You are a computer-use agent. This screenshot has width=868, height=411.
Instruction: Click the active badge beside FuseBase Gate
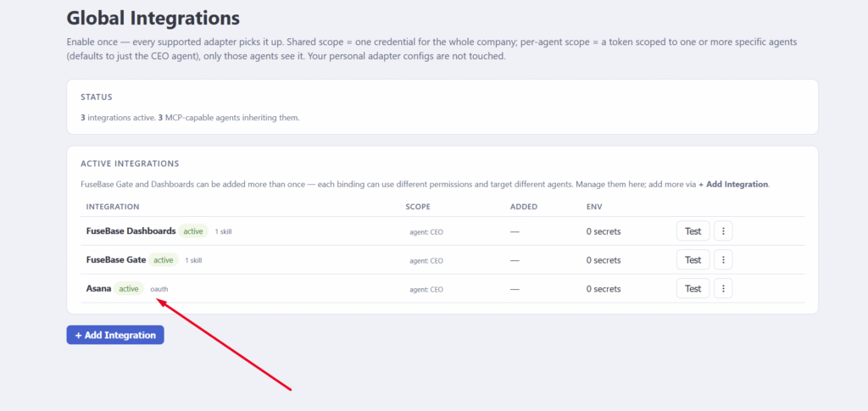[164, 260]
